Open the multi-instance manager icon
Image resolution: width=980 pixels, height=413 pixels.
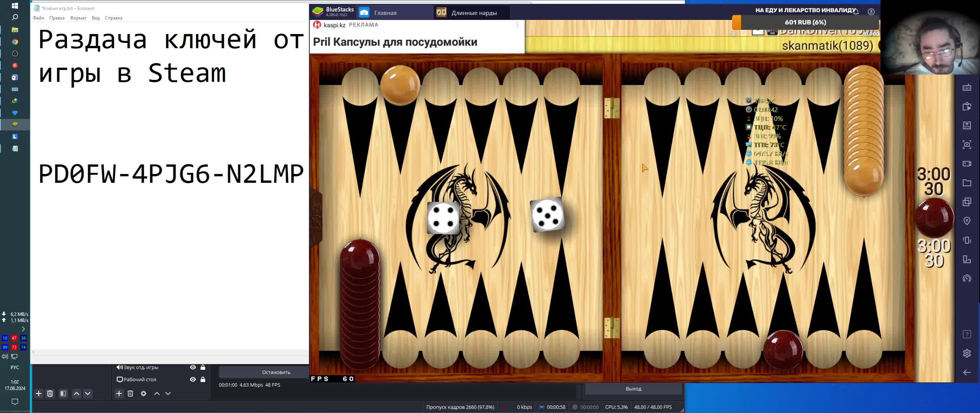pyautogui.click(x=967, y=202)
